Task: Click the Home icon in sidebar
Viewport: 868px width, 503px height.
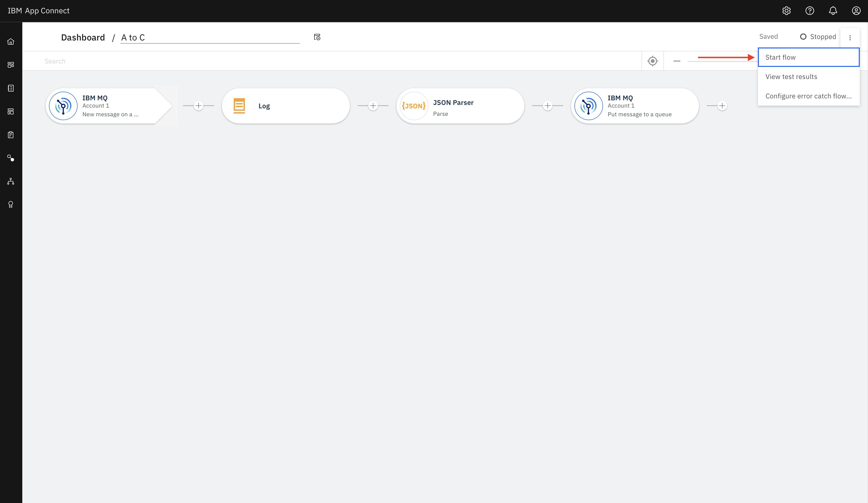Action: point(11,42)
